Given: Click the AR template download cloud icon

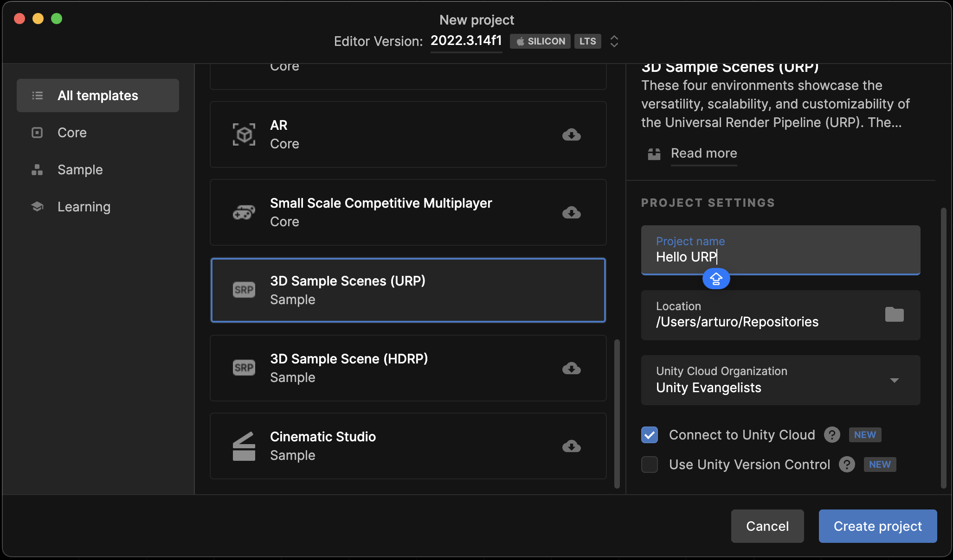Looking at the screenshot, I should 571,135.
